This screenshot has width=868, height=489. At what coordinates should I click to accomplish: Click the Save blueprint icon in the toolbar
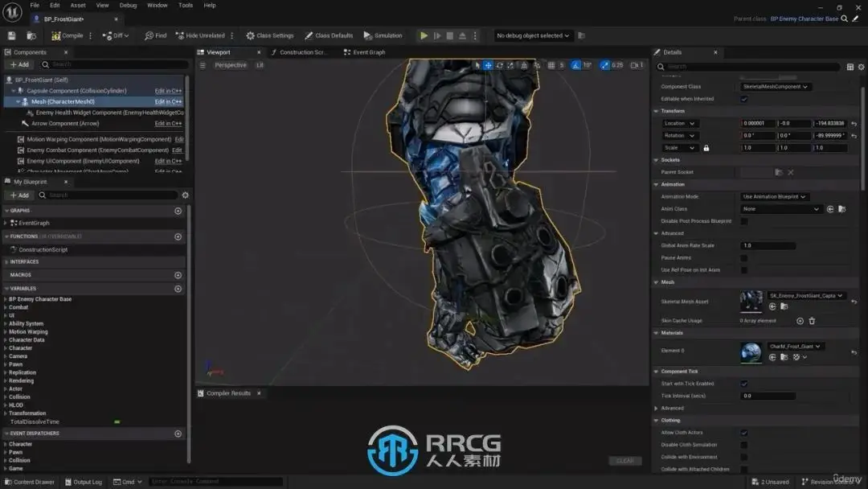(x=11, y=35)
